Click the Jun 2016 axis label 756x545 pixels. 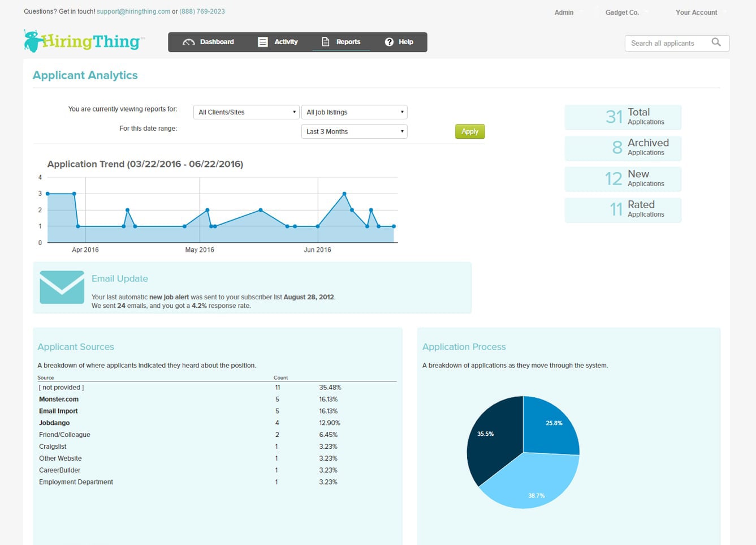click(x=317, y=250)
